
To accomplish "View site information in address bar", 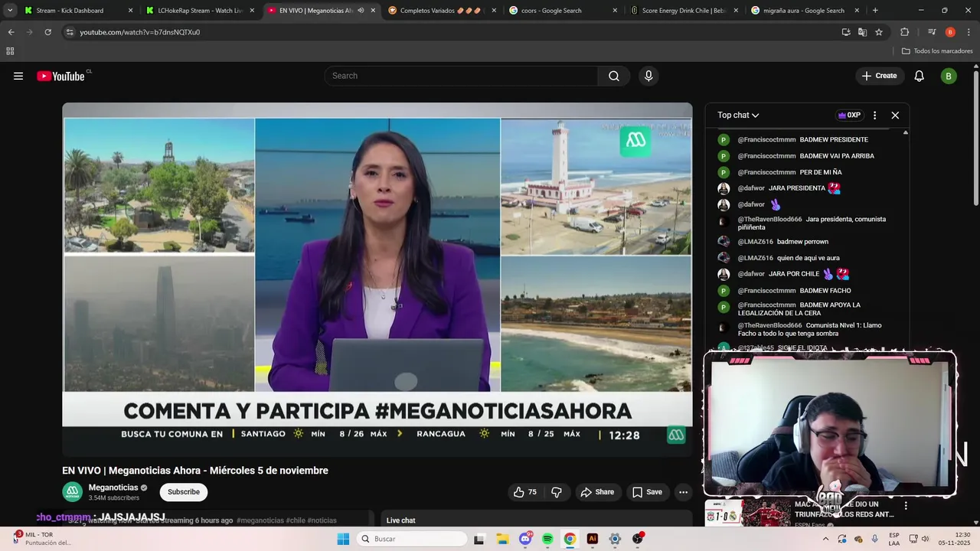I will pyautogui.click(x=70, y=32).
